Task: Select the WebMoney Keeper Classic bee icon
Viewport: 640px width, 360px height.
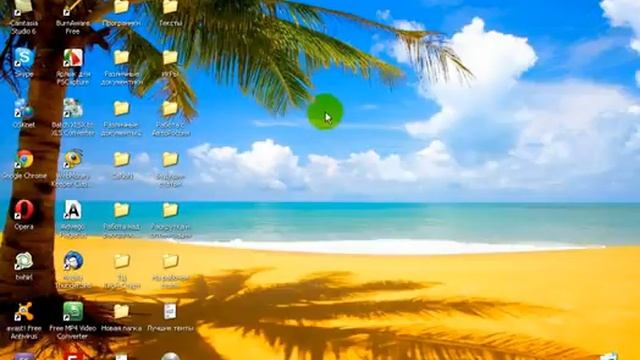Action: (73, 159)
